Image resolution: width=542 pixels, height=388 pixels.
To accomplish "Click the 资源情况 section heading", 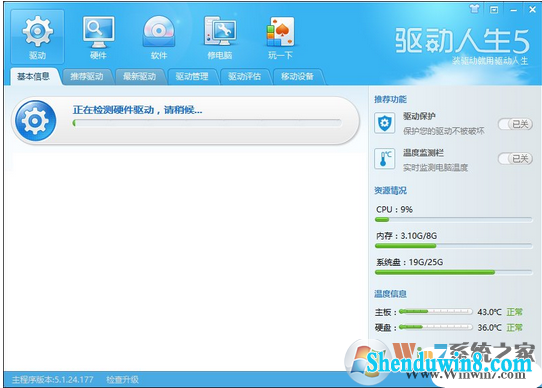I will pos(390,191).
